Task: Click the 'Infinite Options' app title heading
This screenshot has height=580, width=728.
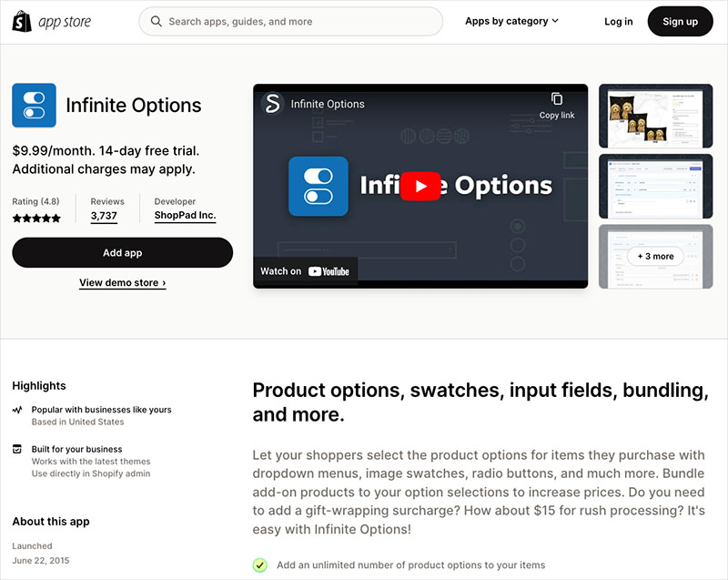Action: point(134,106)
